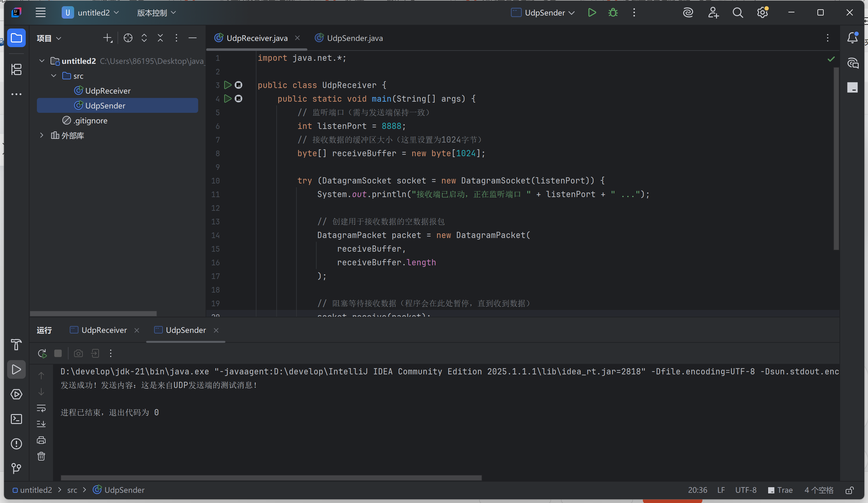This screenshot has width=868, height=503.
Task: Toggle scroll to end in console
Action: tap(41, 424)
